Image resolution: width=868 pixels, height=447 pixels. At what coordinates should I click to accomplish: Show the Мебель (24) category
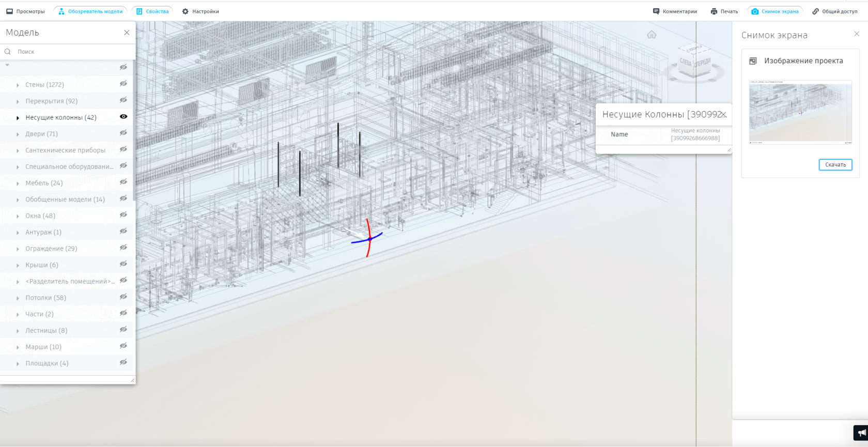[x=123, y=182]
